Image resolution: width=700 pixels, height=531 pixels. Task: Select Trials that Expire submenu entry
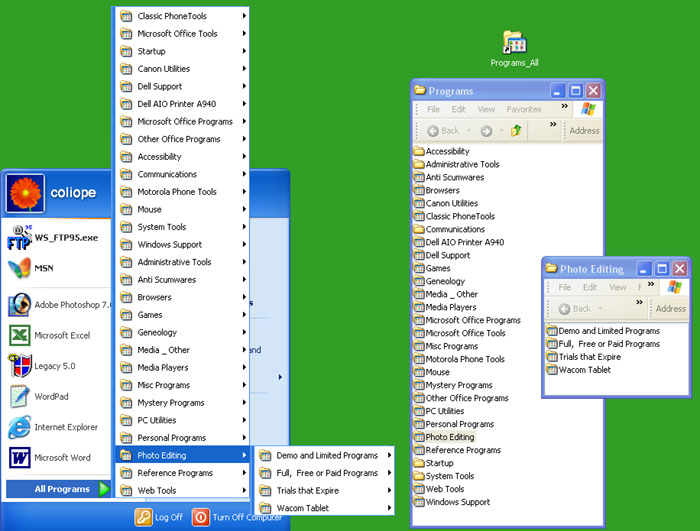[325, 490]
